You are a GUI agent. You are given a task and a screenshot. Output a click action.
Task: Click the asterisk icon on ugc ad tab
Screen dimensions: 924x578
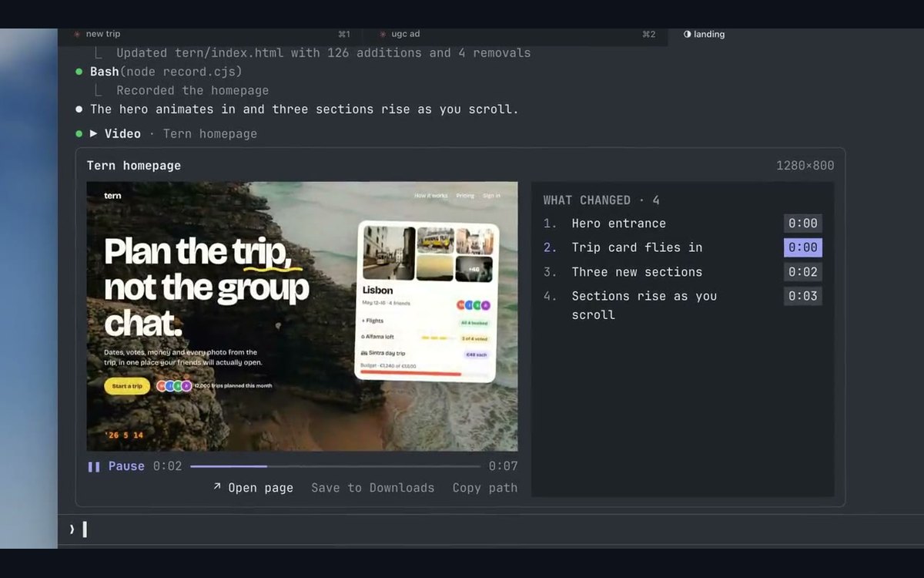(x=383, y=34)
